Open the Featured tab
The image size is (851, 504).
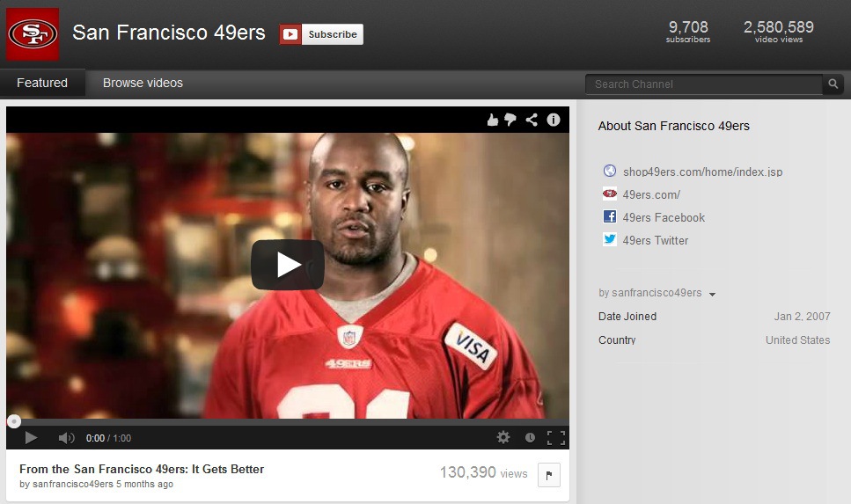[42, 83]
